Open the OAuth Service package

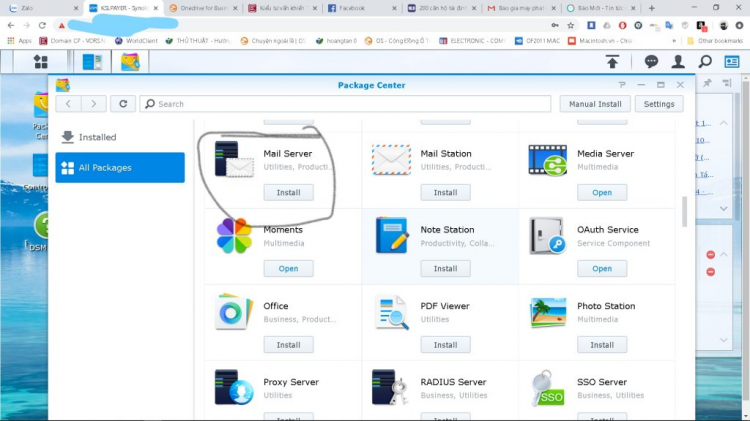click(602, 268)
